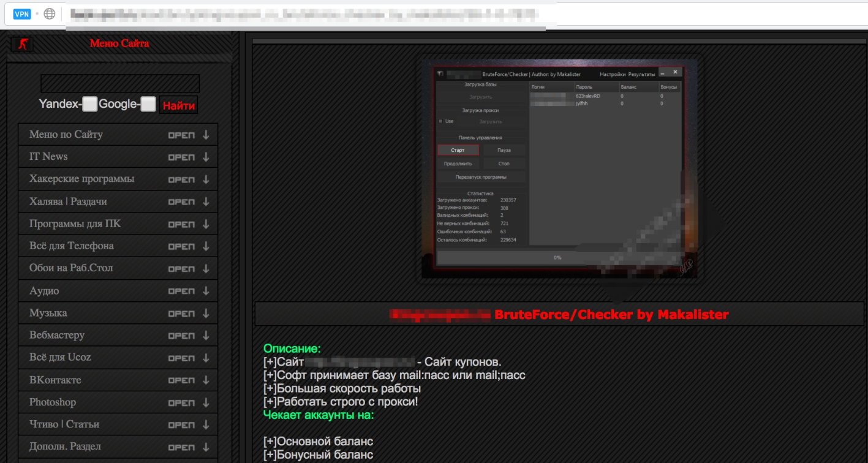The width and height of the screenshot is (868, 463).
Task: Click the program screenshot thumbnail
Action: point(559,168)
